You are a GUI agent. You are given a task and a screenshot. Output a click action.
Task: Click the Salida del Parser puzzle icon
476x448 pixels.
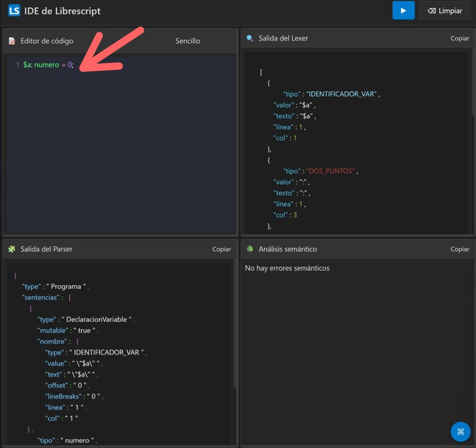click(12, 249)
